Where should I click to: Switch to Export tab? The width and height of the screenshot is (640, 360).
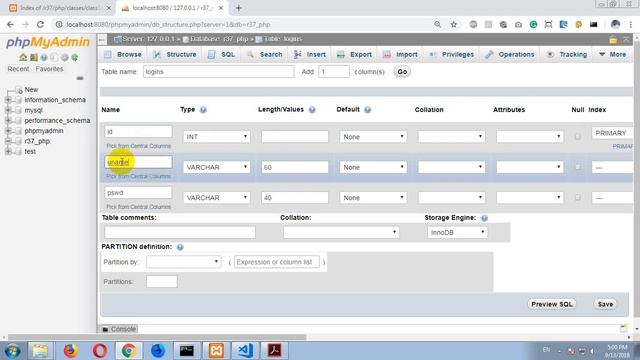[x=354, y=54]
